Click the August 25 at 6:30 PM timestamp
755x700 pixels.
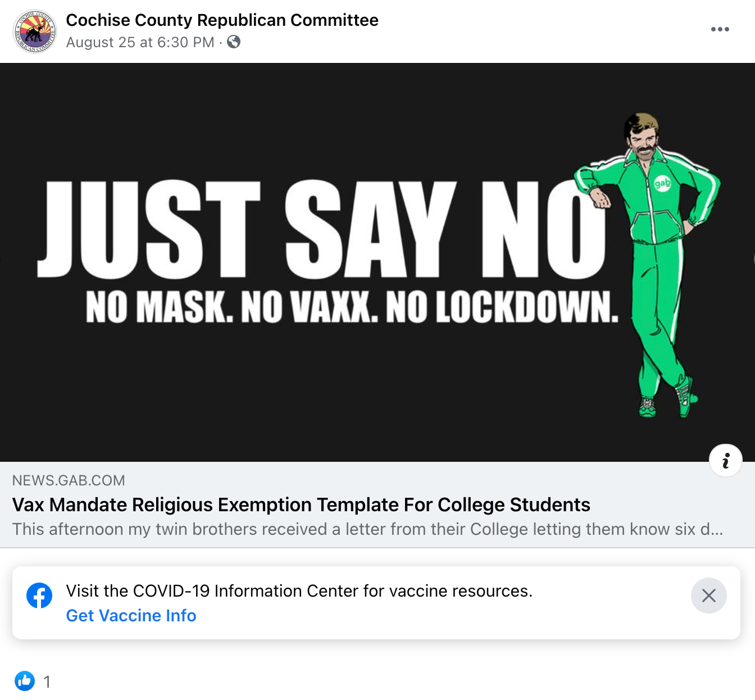(x=140, y=43)
